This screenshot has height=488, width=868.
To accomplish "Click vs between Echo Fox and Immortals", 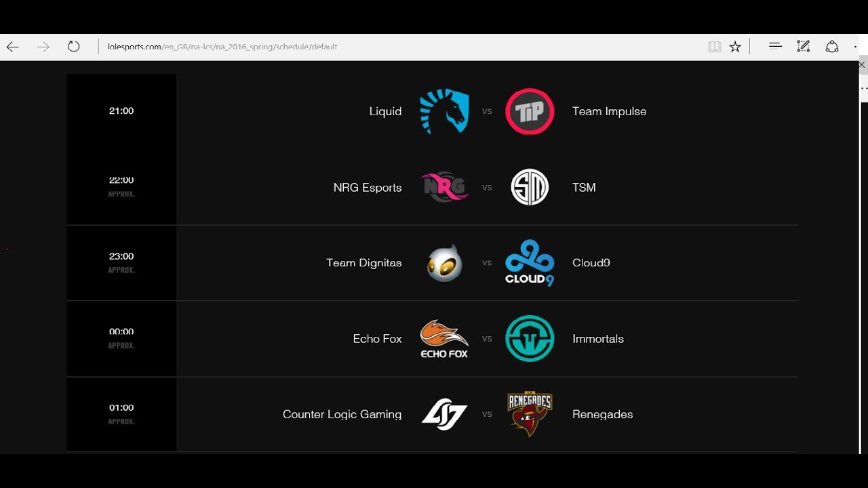I will click(x=487, y=339).
